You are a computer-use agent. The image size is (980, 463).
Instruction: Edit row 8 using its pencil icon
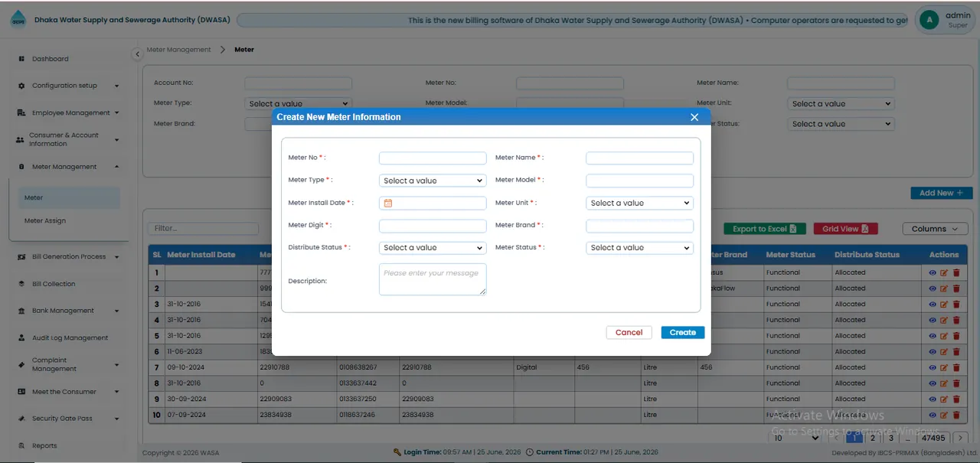click(x=944, y=383)
